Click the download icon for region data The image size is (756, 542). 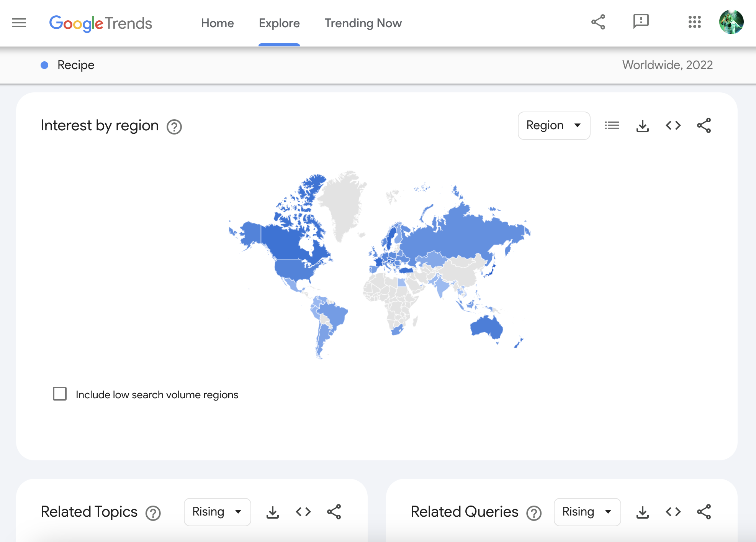(643, 125)
